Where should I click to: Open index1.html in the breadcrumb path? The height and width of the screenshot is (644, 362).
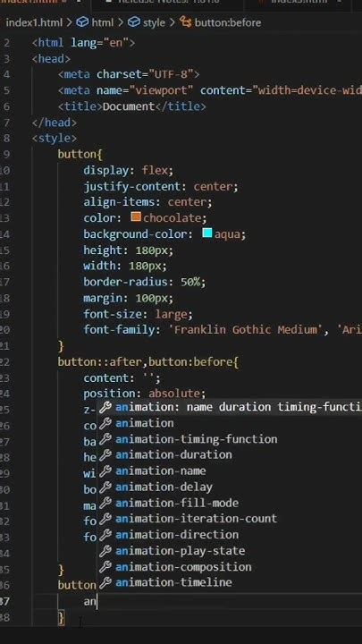(34, 22)
